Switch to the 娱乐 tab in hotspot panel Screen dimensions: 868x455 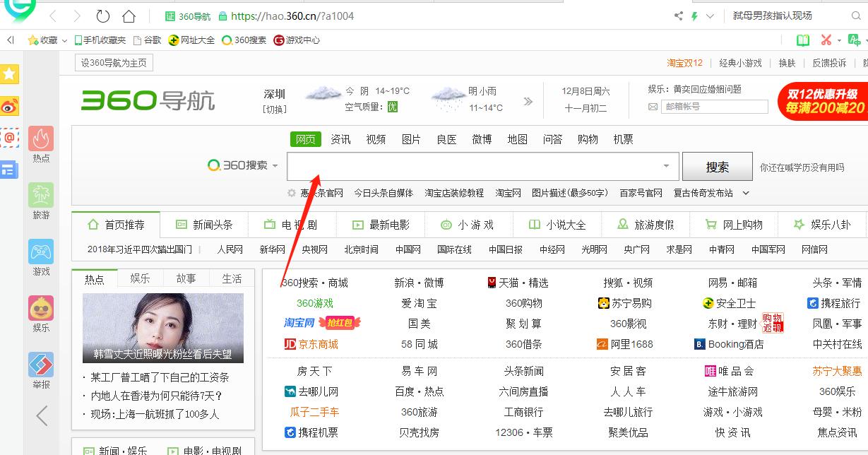click(140, 278)
